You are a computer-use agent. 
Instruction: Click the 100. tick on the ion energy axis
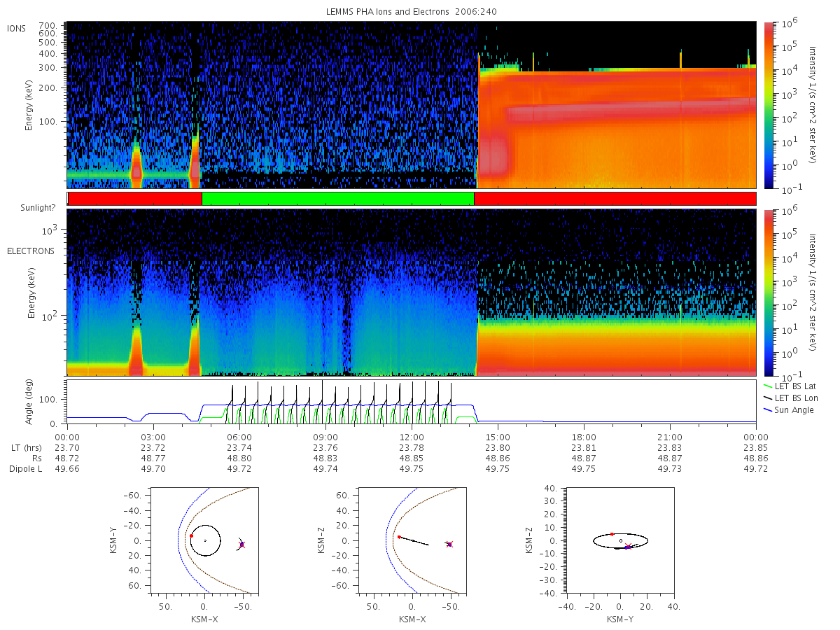click(x=46, y=121)
